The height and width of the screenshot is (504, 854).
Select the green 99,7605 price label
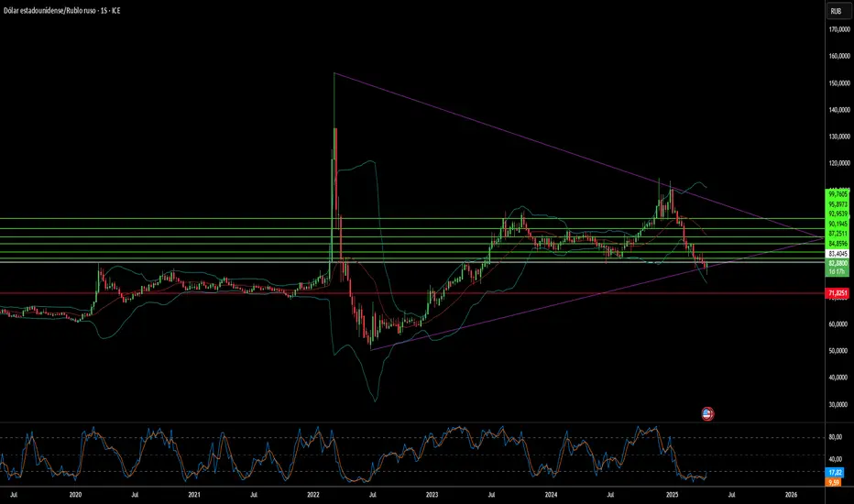tap(838, 194)
